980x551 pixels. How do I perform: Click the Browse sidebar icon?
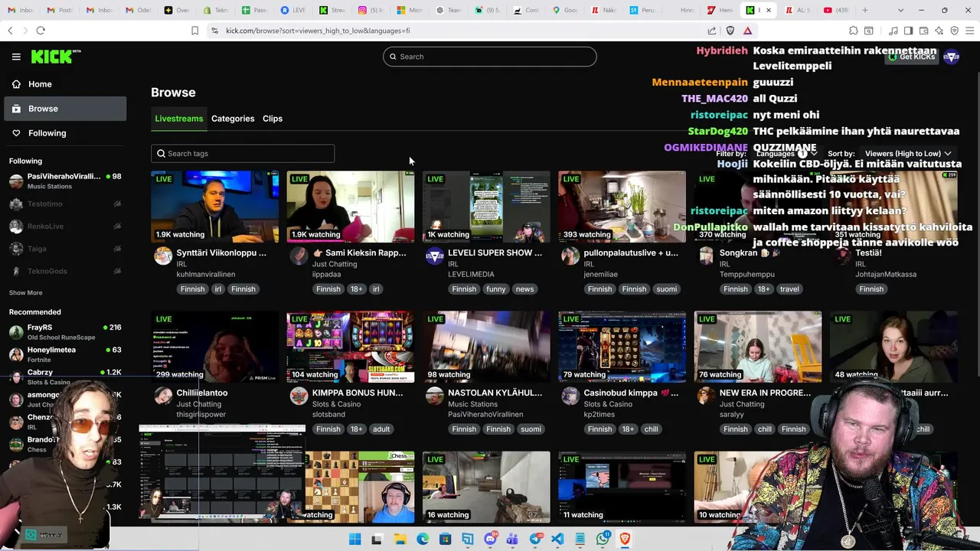16,109
